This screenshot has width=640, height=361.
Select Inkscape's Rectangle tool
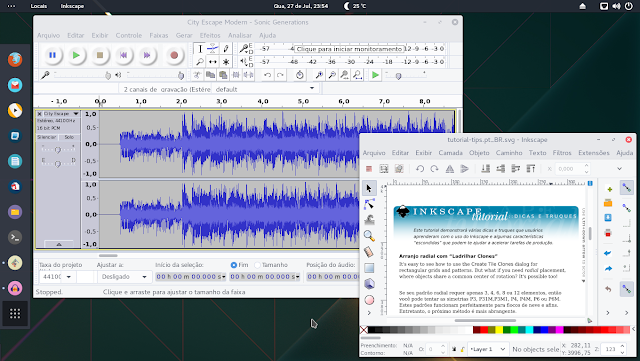pos(369,268)
